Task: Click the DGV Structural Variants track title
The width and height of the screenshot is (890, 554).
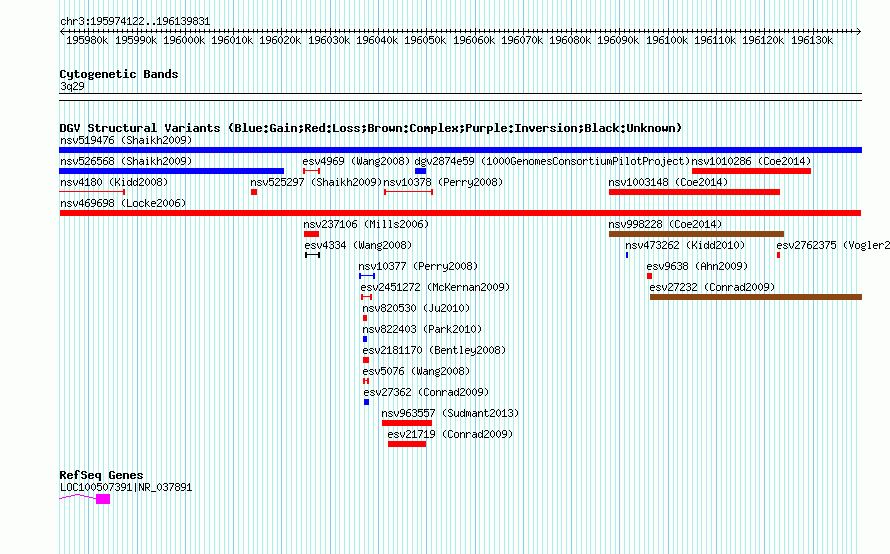Action: [371, 128]
